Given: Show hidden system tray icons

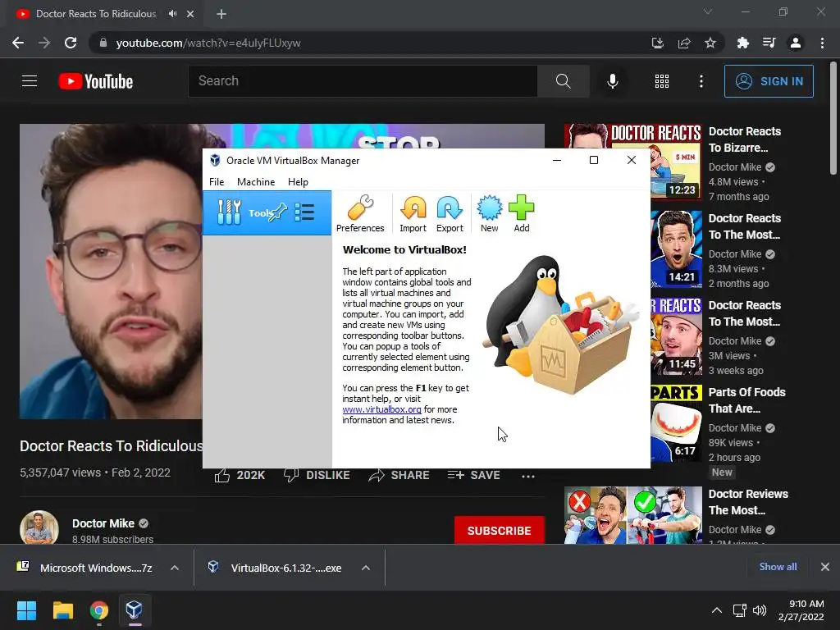Looking at the screenshot, I should 717,610.
